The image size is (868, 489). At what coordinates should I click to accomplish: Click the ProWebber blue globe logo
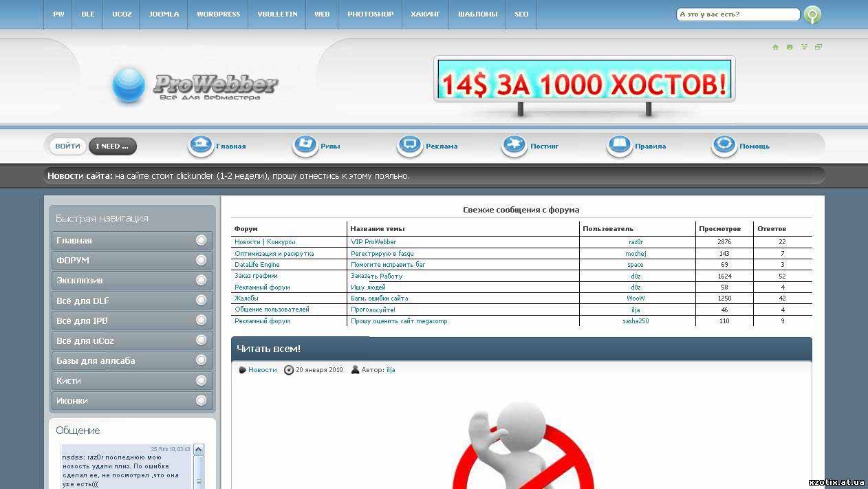(129, 86)
